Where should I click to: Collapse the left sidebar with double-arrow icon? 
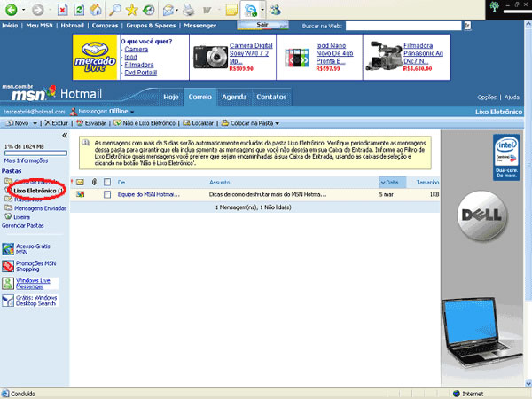[65, 135]
